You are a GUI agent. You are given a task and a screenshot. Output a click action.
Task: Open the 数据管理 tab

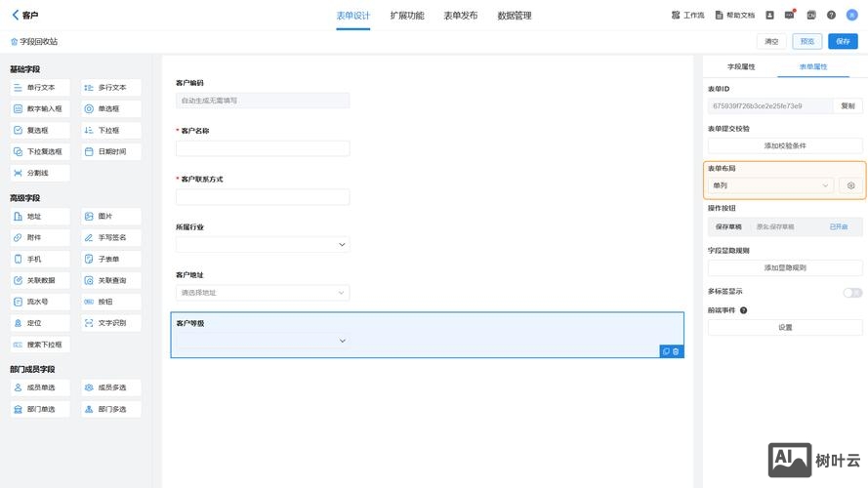pyautogui.click(x=515, y=16)
